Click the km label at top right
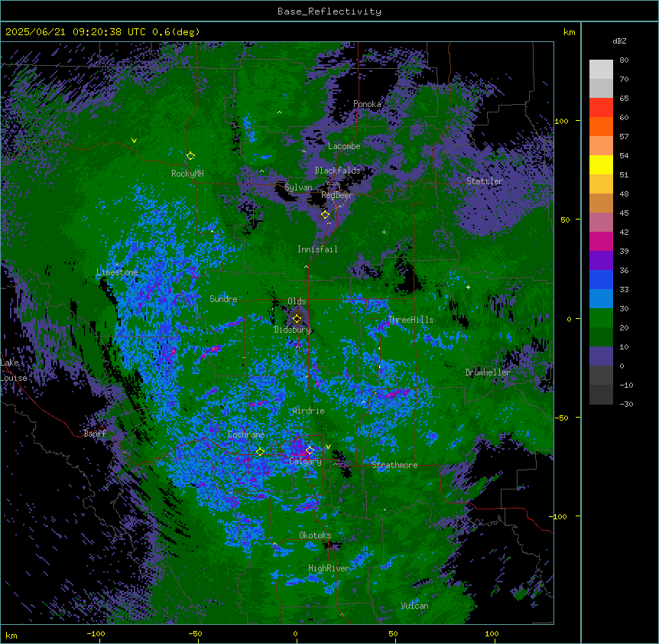 [x=569, y=32]
